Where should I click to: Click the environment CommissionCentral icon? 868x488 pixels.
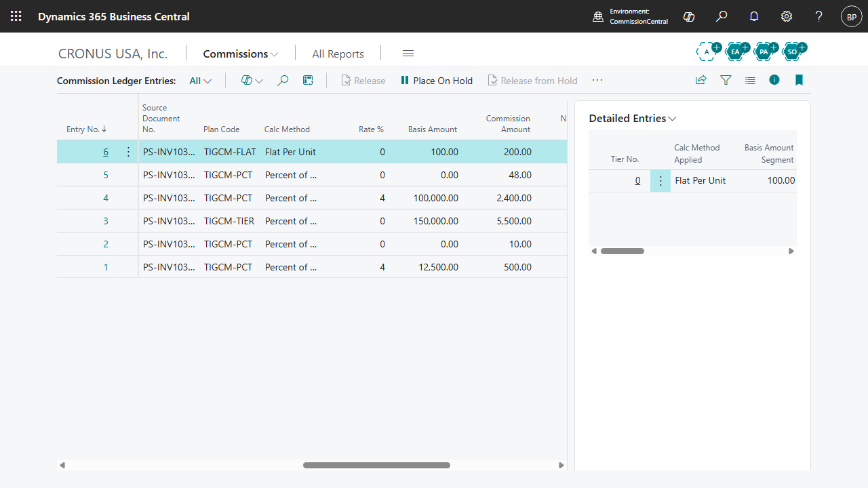598,16
